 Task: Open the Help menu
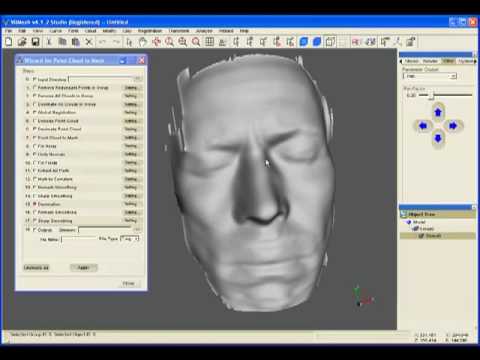[244, 31]
